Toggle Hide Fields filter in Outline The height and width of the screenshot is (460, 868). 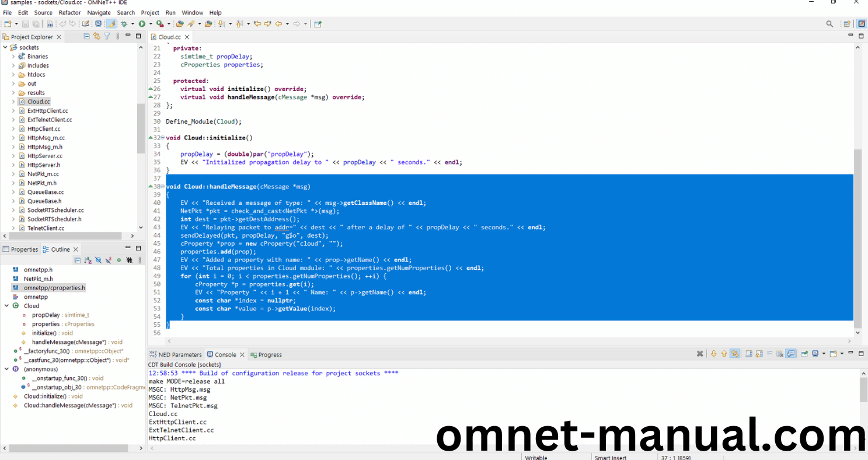click(x=98, y=260)
